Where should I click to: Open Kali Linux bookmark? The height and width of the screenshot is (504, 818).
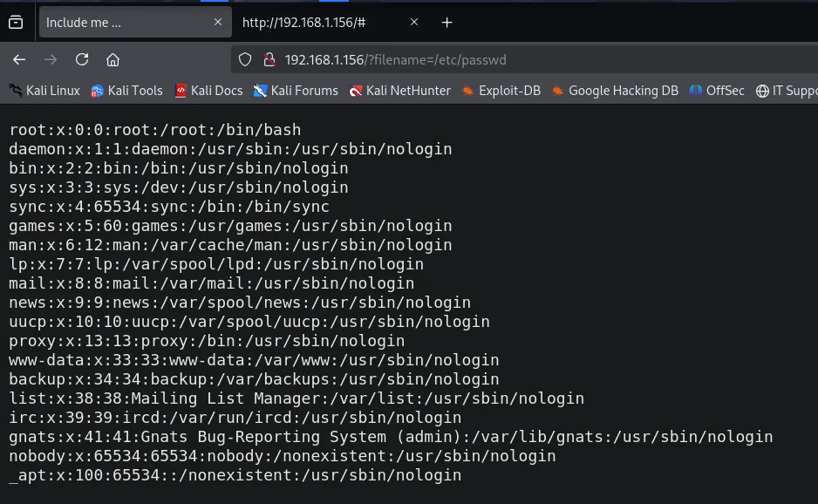pyautogui.click(x=44, y=91)
